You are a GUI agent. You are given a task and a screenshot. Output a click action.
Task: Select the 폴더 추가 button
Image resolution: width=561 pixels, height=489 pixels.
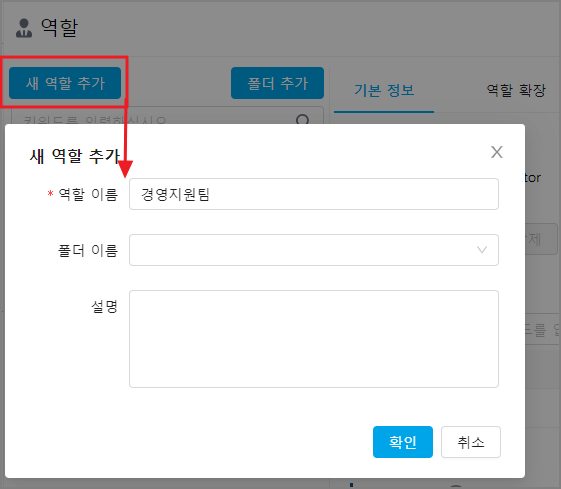[x=277, y=83]
